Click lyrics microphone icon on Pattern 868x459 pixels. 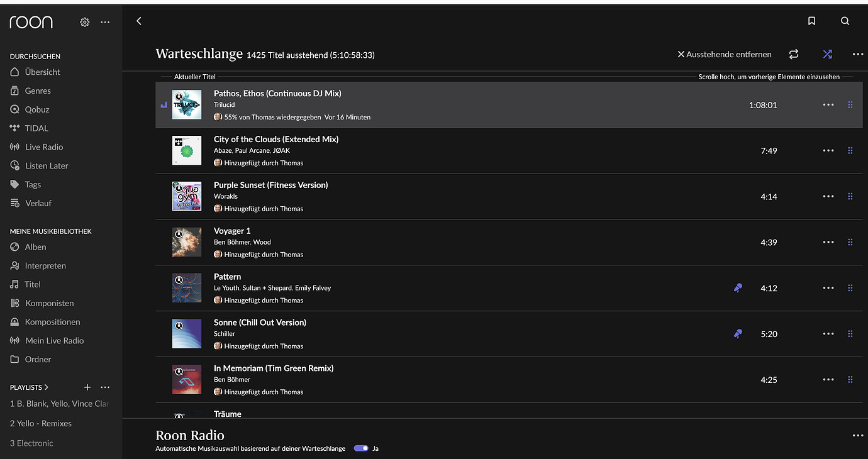pyautogui.click(x=738, y=288)
